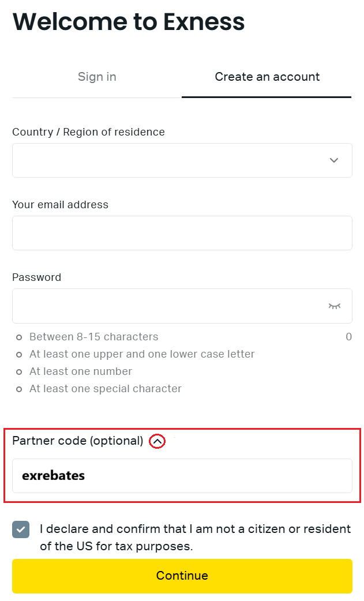Switch to the Sign in tab
The image size is (364, 601).
coord(97,77)
